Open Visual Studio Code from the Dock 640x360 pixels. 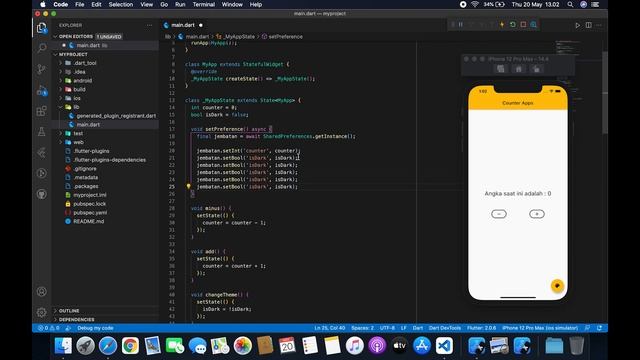tap(444, 346)
